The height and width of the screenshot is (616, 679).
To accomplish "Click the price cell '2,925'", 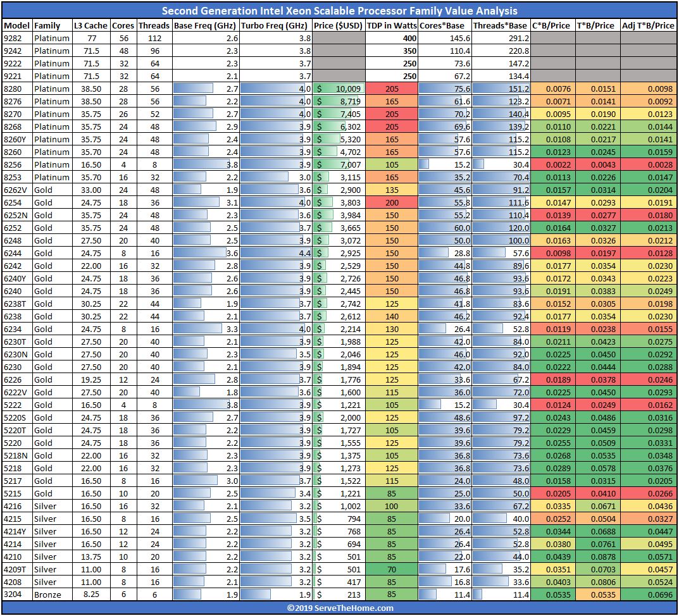I will click(x=339, y=253).
